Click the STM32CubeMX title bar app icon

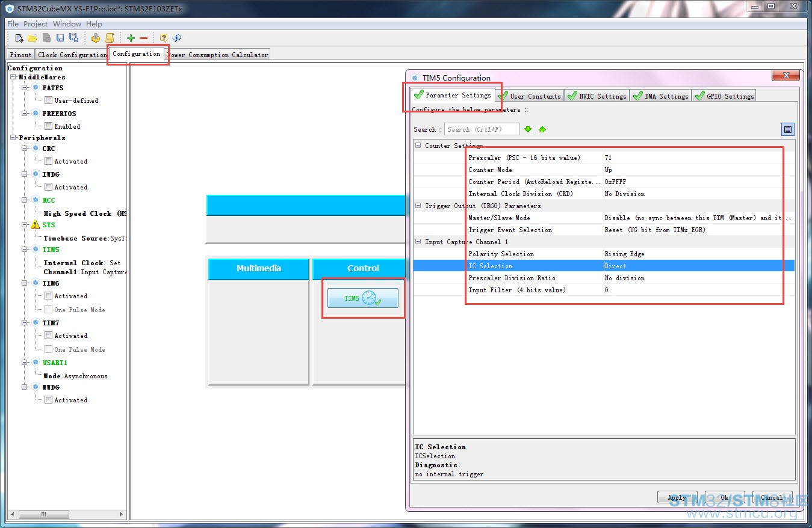(10, 9)
